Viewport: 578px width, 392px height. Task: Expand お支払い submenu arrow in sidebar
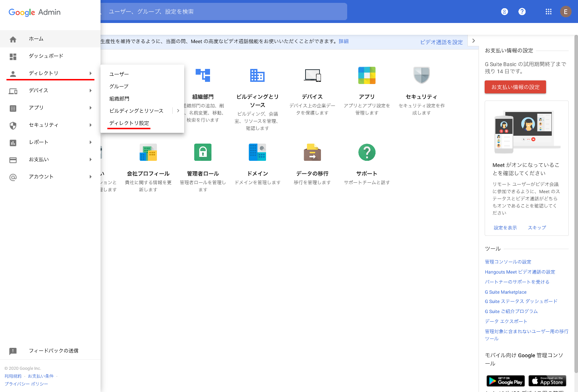(90, 159)
